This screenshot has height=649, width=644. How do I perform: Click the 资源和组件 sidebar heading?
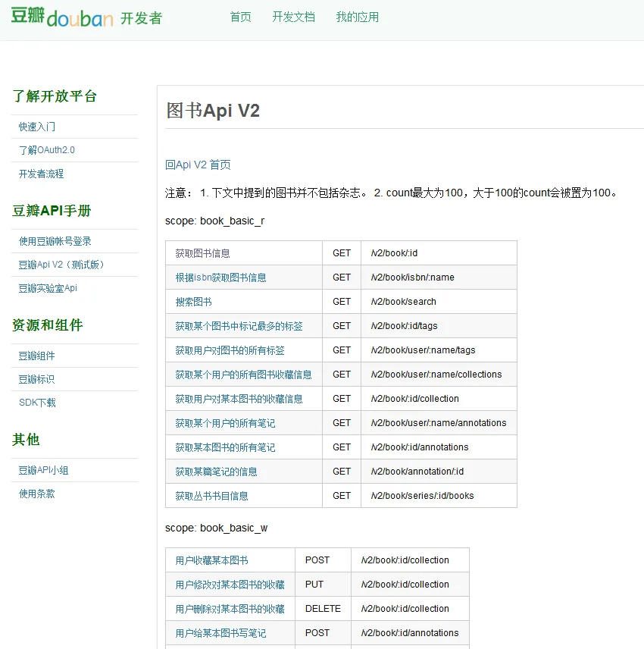(x=47, y=325)
